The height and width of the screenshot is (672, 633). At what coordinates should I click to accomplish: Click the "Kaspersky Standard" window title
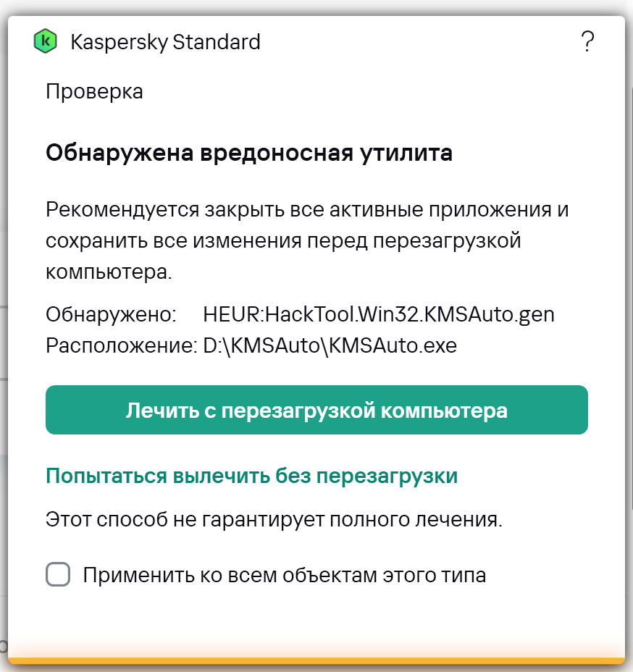coord(165,42)
